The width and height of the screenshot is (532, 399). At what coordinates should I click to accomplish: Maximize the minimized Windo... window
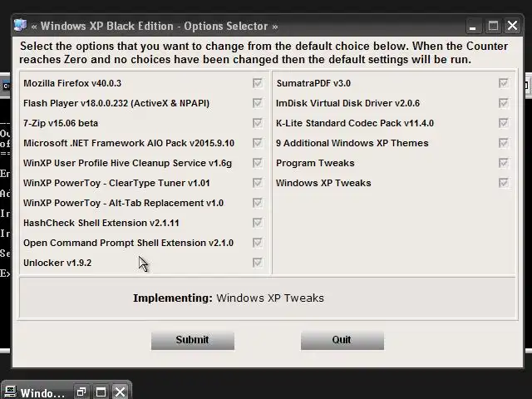101,392
